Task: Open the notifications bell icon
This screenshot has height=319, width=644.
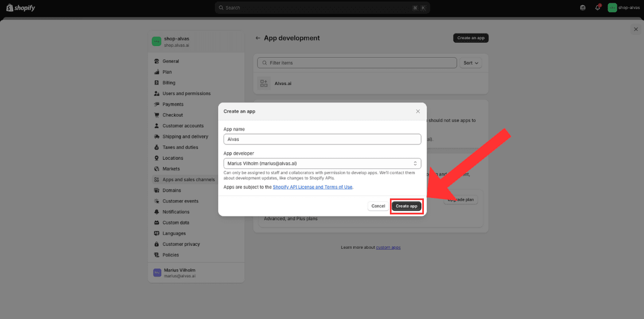Action: 597,7
